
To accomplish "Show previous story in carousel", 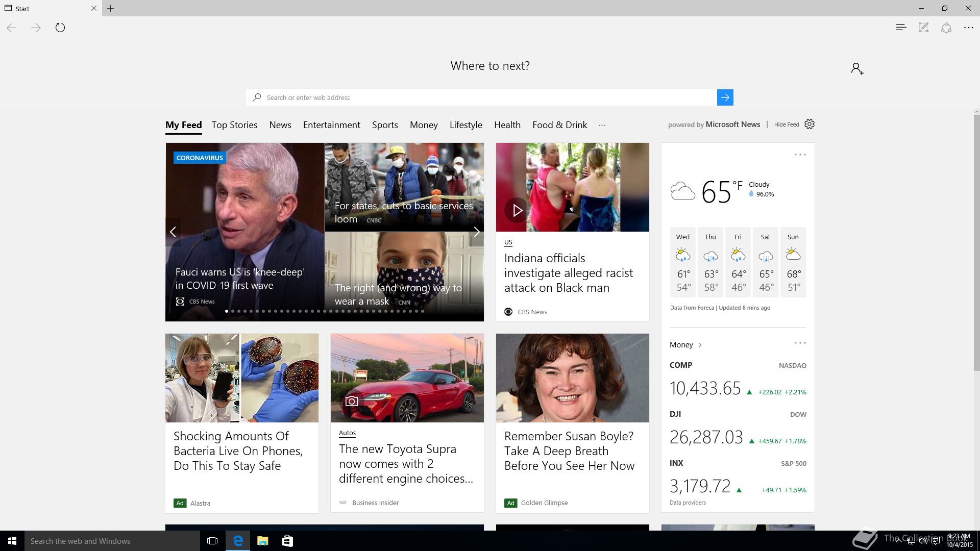I will click(x=173, y=232).
